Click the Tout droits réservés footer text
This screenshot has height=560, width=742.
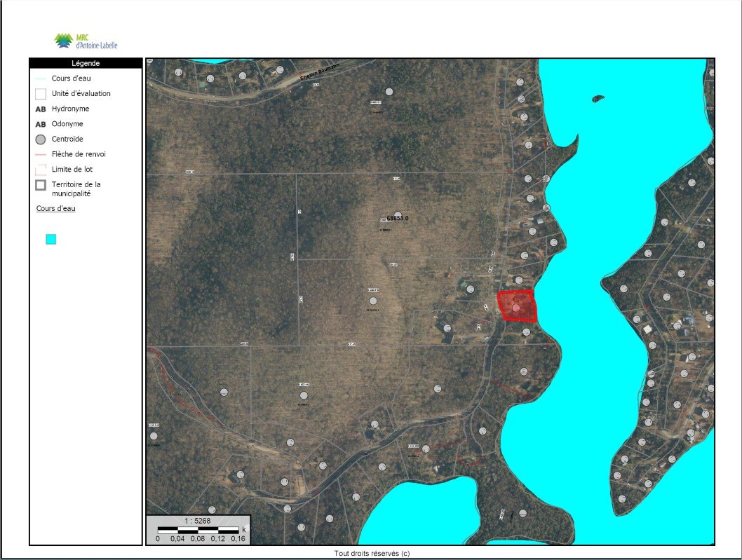(372, 553)
